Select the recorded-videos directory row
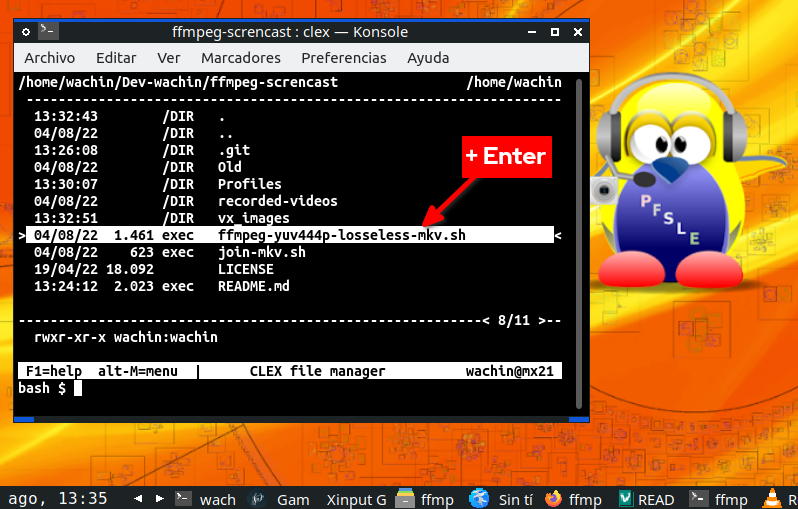798x509 pixels. point(290,201)
